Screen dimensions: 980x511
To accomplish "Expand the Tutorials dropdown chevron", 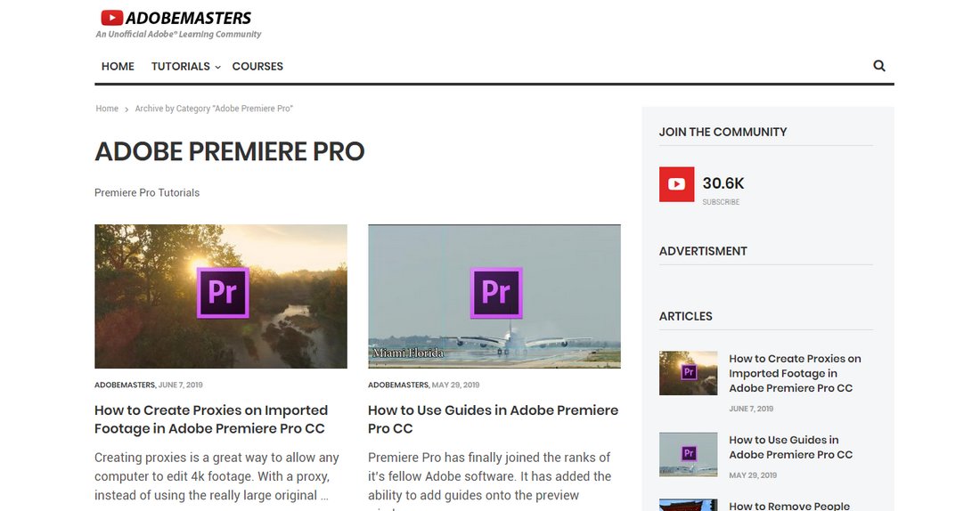I will [217, 67].
